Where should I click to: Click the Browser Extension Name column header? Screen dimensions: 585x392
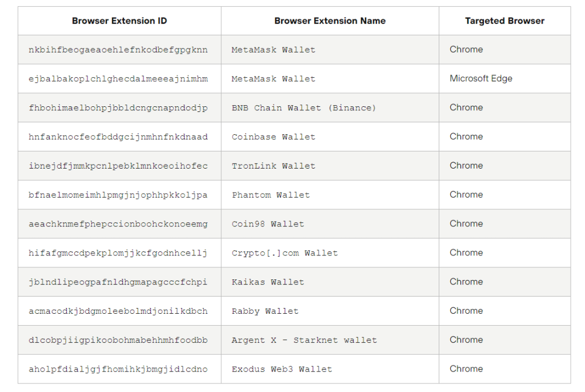coord(330,21)
